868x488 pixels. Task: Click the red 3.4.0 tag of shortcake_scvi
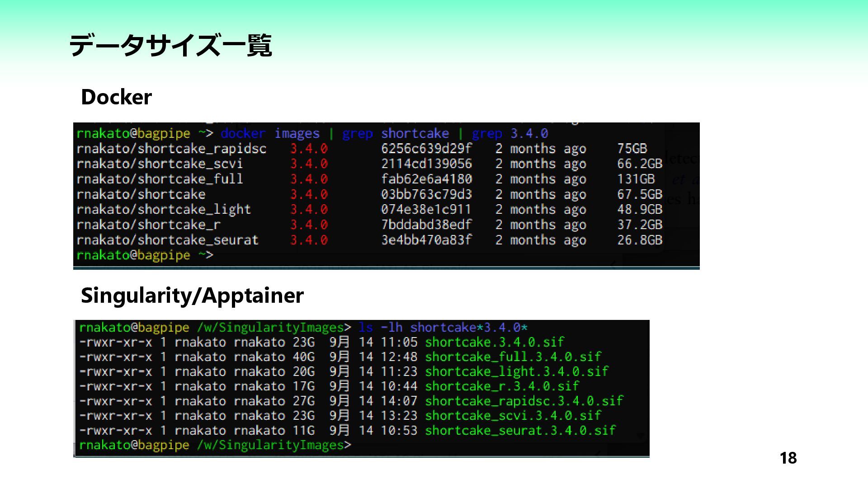[x=309, y=164]
